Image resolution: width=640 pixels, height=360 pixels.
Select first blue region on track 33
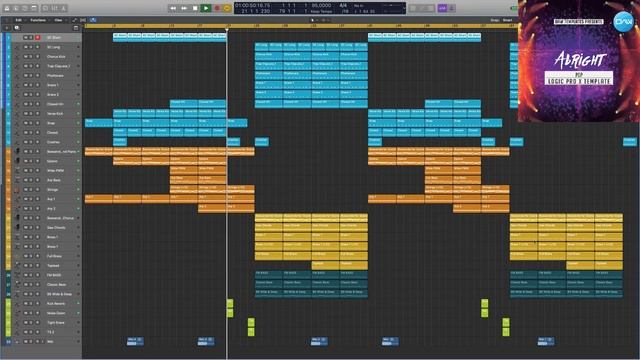click(x=135, y=341)
